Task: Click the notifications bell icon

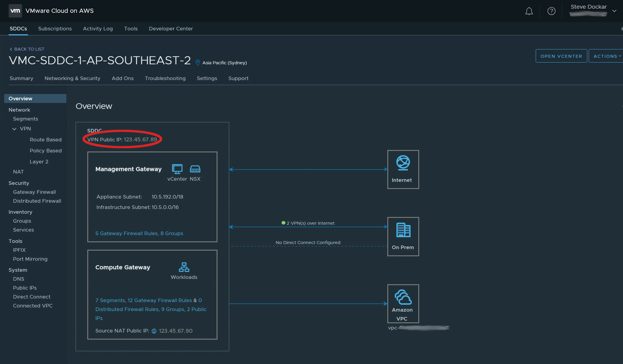Action: [x=529, y=11]
